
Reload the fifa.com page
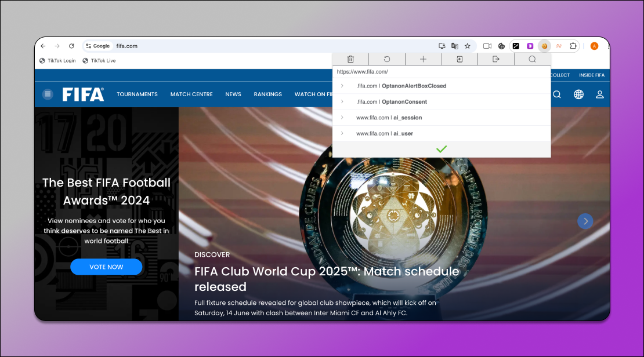(71, 46)
